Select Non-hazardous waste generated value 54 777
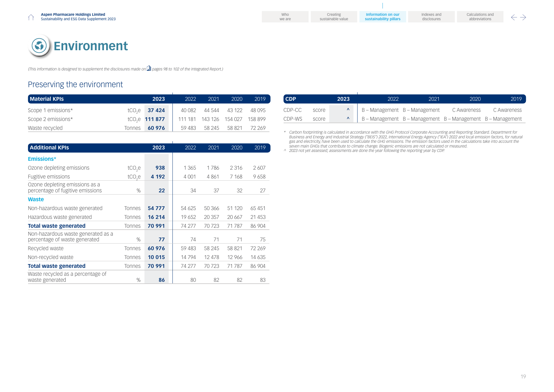Viewport: 554px width, 392px height. coord(156,208)
